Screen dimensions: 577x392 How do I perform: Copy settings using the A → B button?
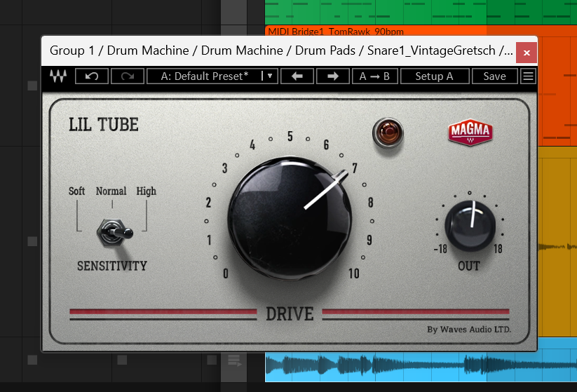click(374, 76)
